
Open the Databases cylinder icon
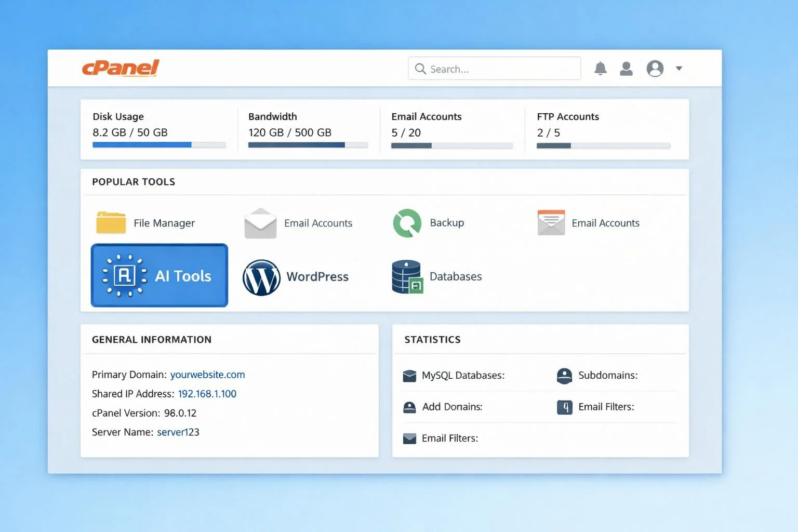(407, 277)
